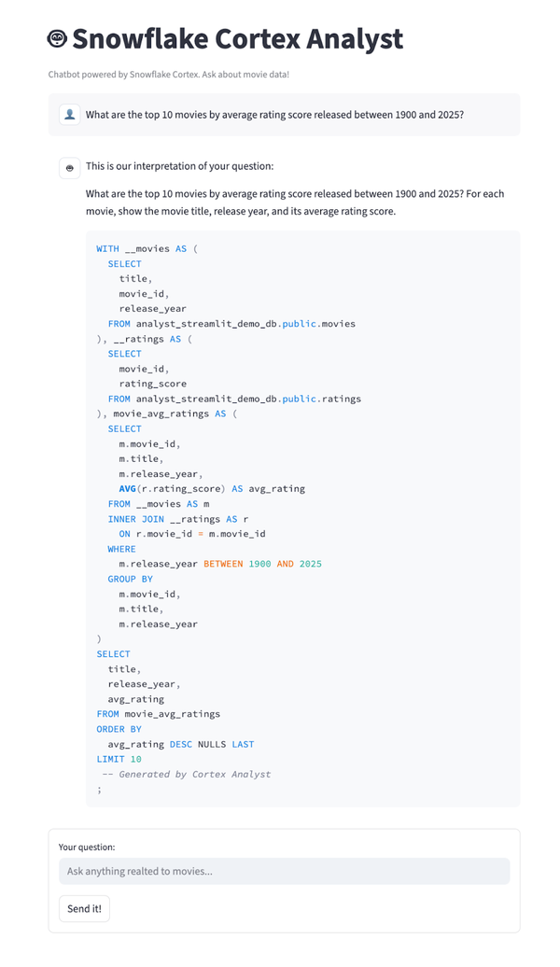Click the assistant avatar icon beside the interpretation
This screenshot has width=560, height=967.
(70, 168)
